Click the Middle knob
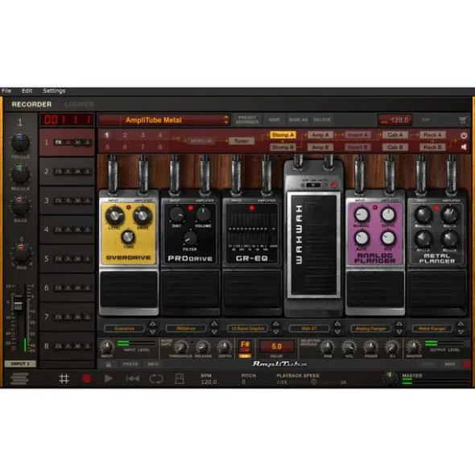This screenshot has height=476, width=475. tap(20, 174)
